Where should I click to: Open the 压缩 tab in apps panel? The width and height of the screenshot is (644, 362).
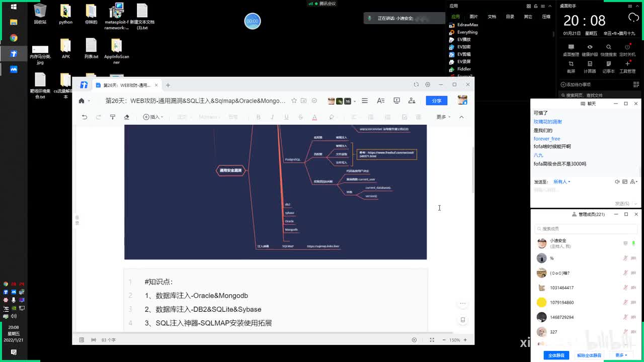click(546, 17)
